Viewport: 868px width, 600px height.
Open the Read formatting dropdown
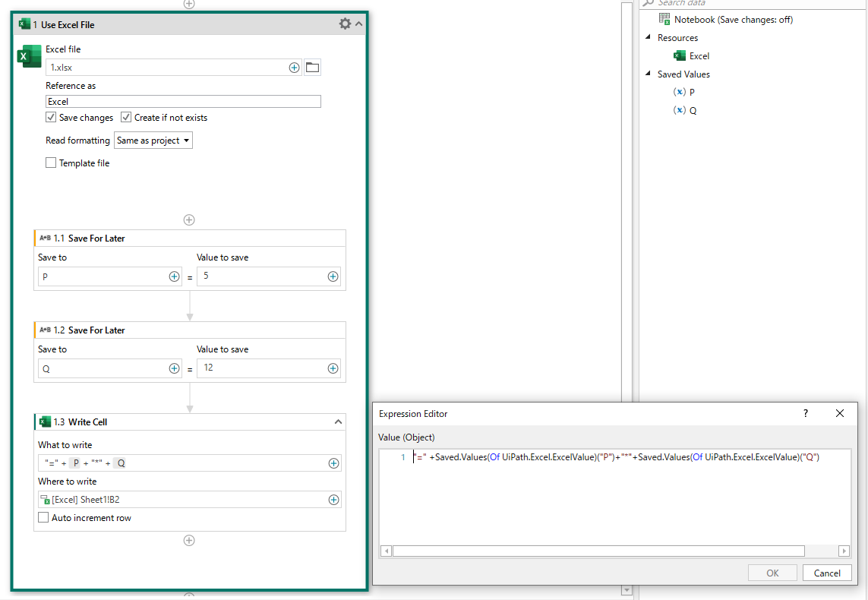(x=153, y=141)
